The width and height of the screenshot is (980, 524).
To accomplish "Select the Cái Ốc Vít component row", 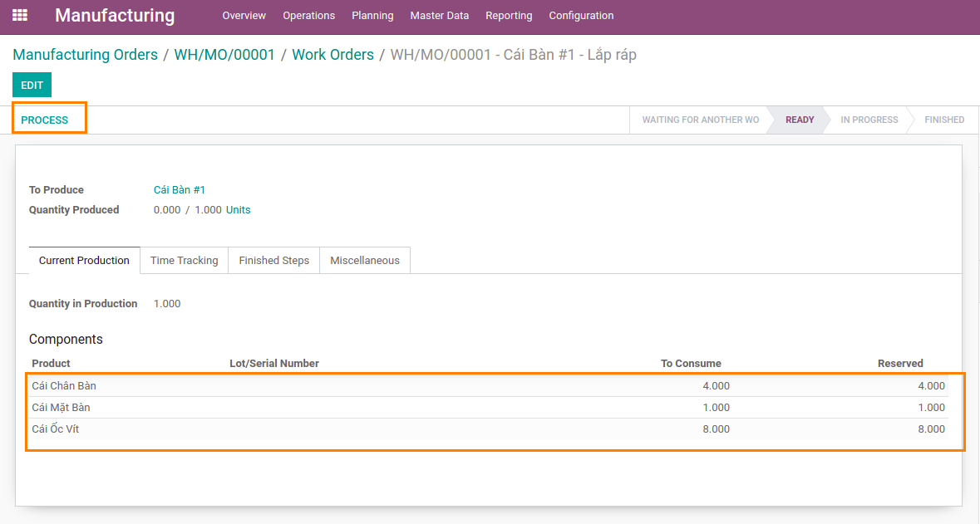I will coord(489,429).
